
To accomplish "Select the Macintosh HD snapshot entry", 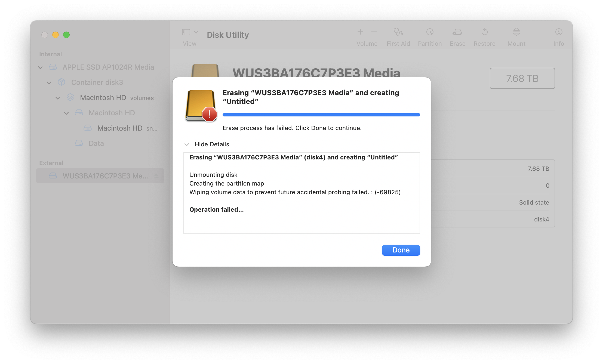I will click(x=120, y=128).
